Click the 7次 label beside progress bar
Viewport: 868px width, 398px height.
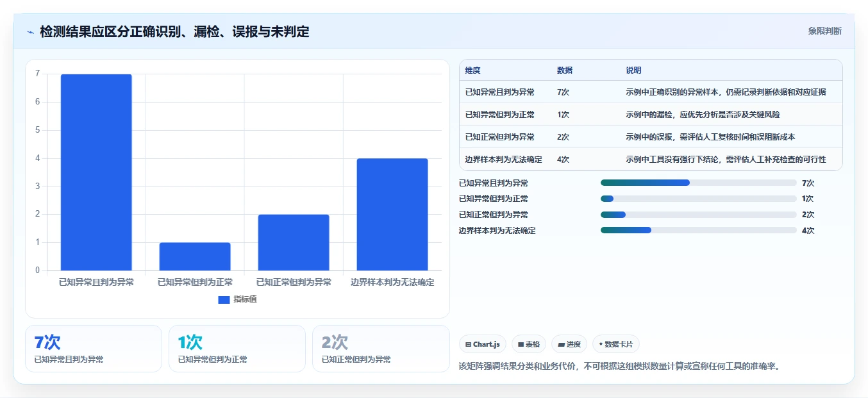point(808,183)
